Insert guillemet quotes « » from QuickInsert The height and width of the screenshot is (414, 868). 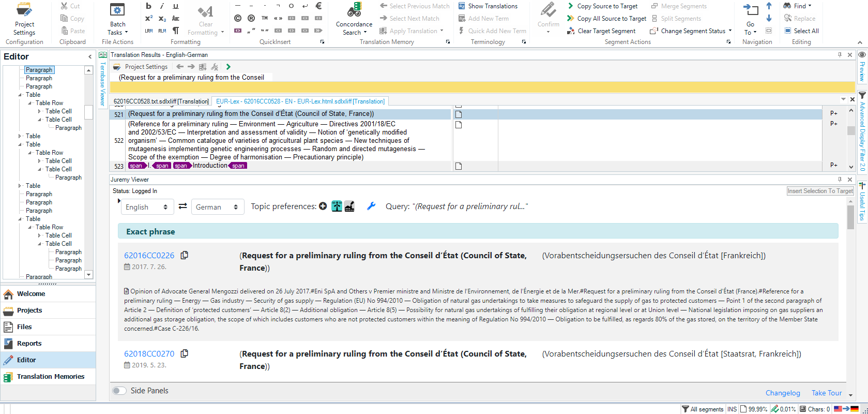point(278,18)
